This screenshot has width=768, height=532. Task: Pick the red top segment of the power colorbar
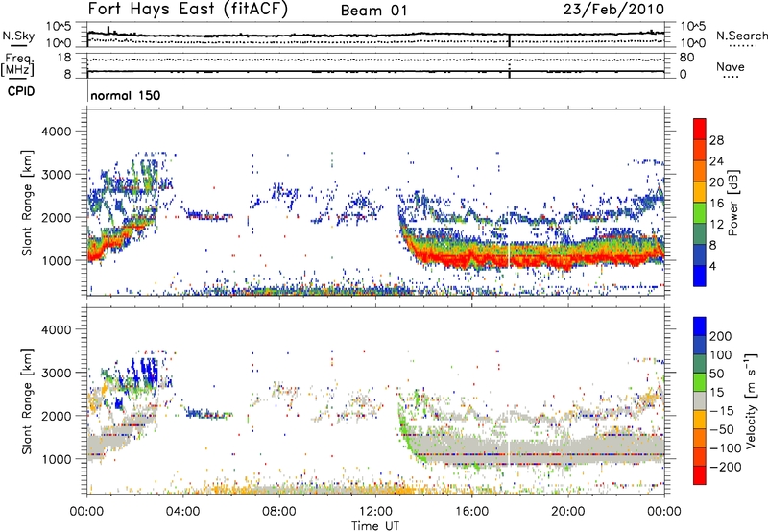click(700, 129)
